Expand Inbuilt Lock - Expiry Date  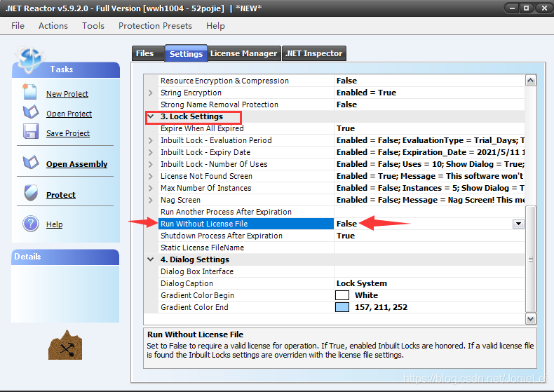tap(151, 153)
